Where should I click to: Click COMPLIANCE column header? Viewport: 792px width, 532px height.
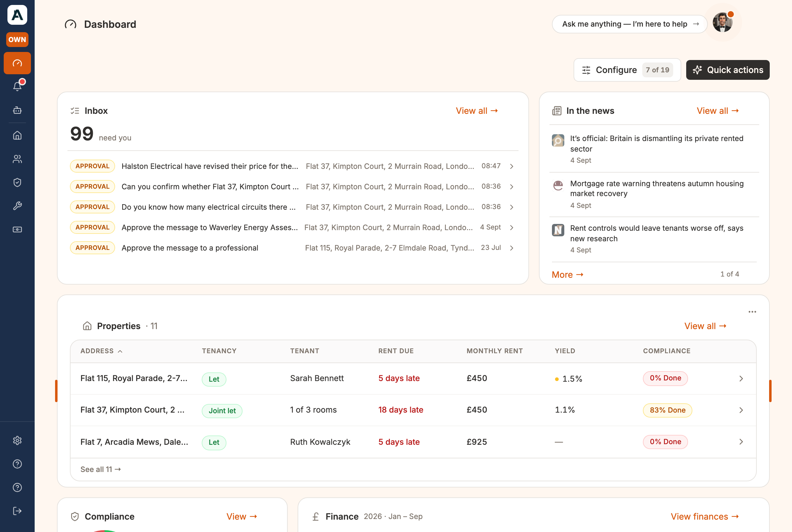(x=666, y=351)
